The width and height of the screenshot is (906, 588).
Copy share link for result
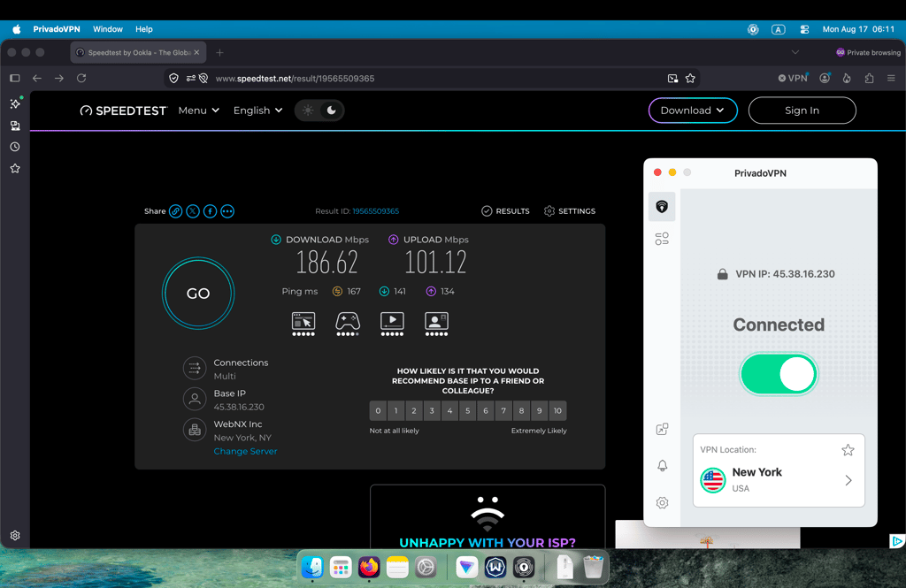(x=176, y=211)
